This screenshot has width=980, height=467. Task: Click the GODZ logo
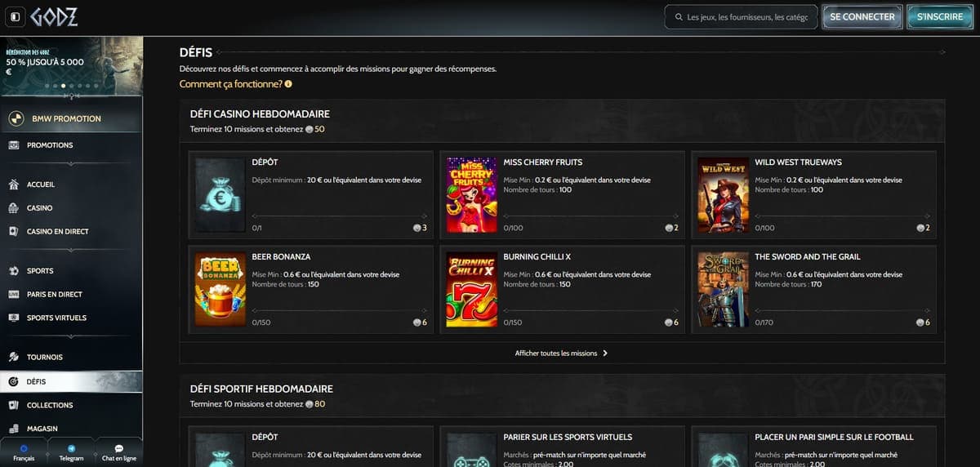tap(54, 16)
